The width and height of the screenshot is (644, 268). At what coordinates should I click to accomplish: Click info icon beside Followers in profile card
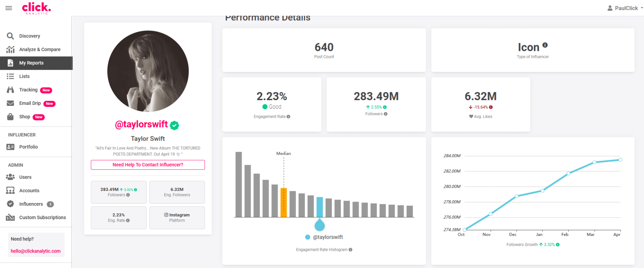click(x=128, y=195)
